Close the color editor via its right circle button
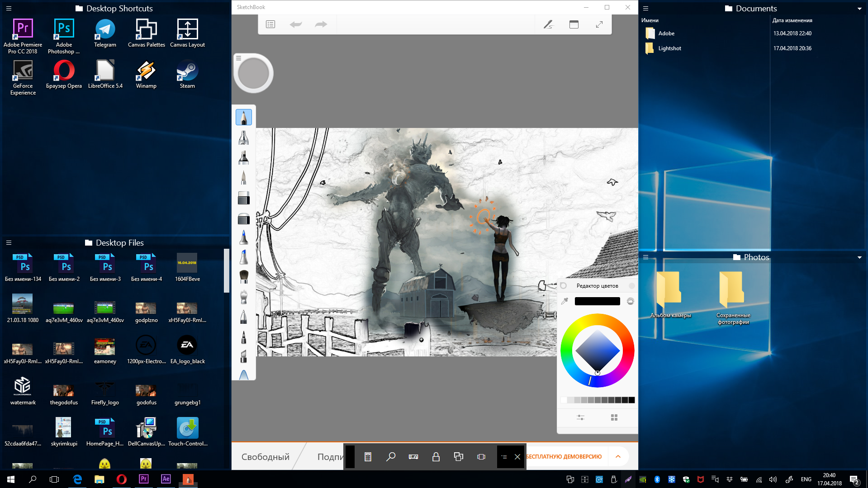868x488 pixels. pyautogui.click(x=632, y=286)
